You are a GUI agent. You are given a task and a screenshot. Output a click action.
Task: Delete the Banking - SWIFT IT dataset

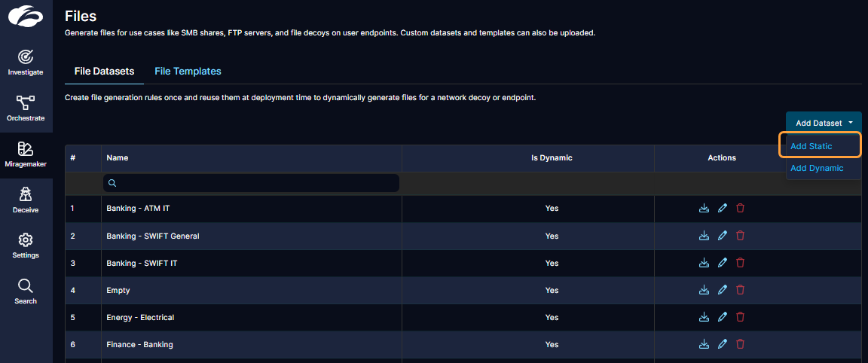click(x=740, y=263)
